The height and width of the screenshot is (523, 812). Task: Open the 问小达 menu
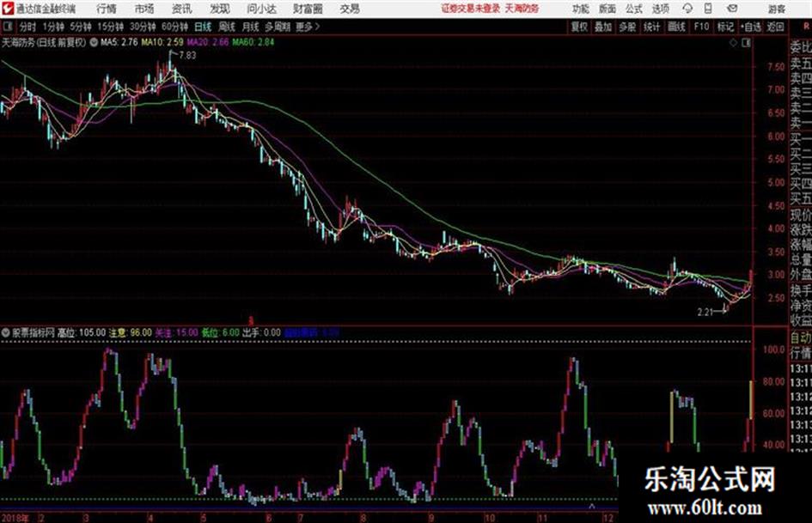(x=261, y=9)
